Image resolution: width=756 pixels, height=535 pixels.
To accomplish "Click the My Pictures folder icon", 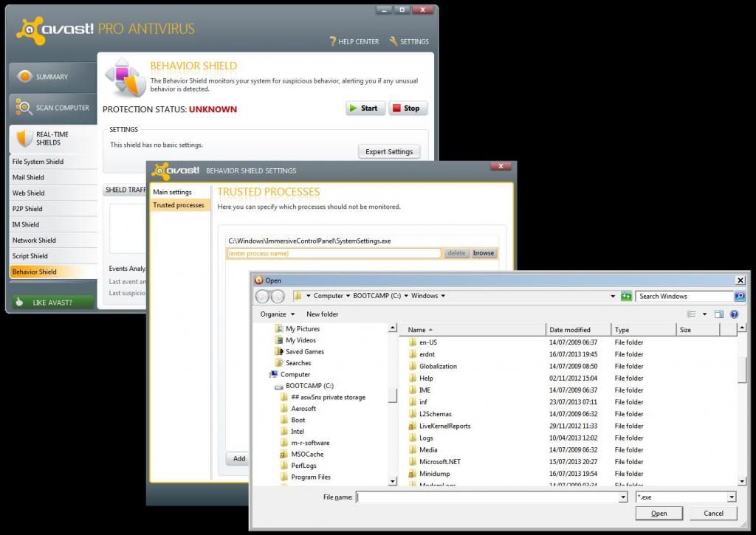I will tap(278, 328).
